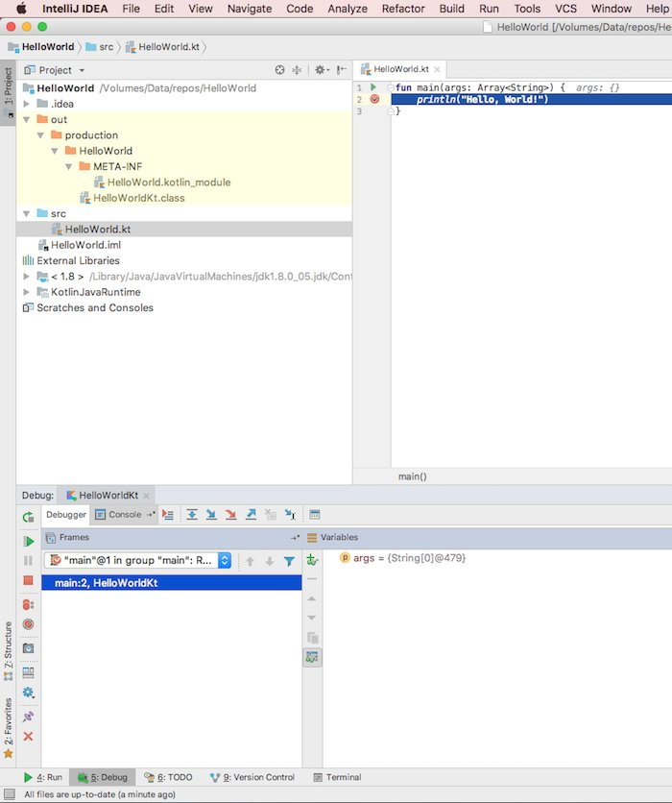672x803 pixels.
Task: Open the 6: TODO tool window
Action: pos(168,777)
